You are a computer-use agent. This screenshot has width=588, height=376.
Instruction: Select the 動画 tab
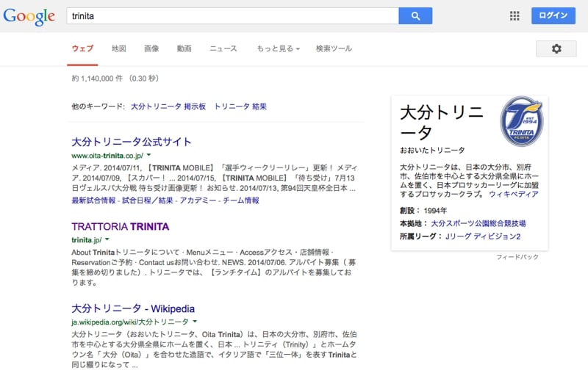tap(184, 48)
